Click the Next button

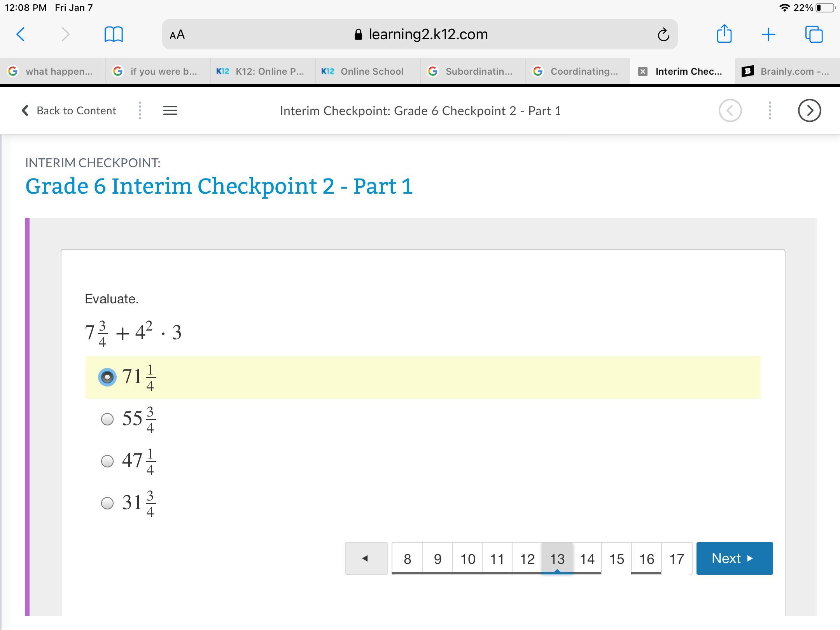tap(734, 558)
